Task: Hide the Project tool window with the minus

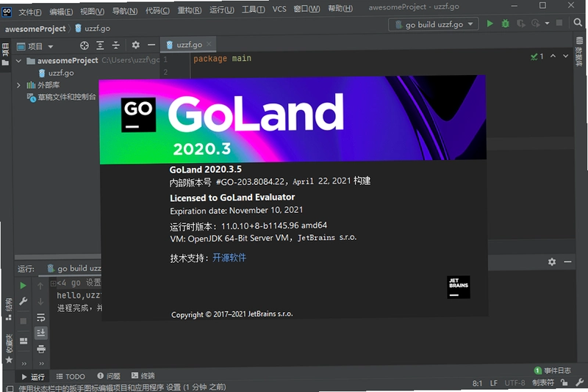Action: coord(151,45)
